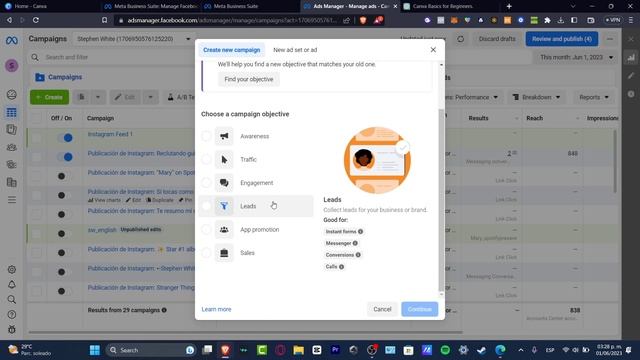Click the bug report icon in sidebar

11,329
